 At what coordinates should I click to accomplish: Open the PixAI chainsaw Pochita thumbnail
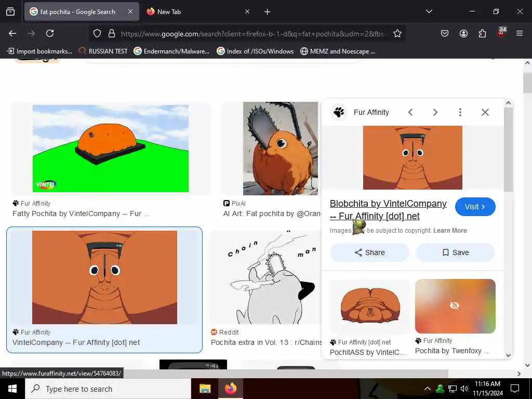pyautogui.click(x=280, y=149)
